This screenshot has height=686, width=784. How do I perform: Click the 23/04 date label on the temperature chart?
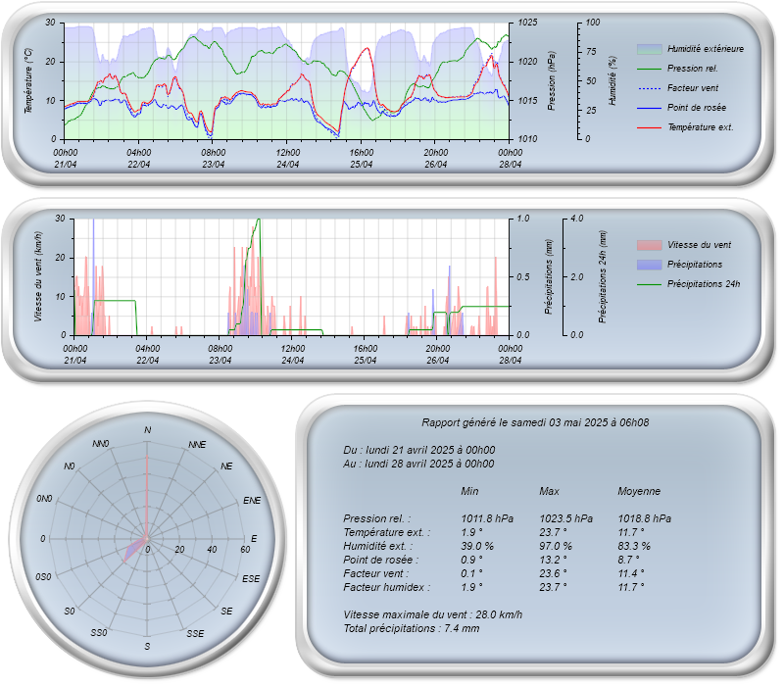click(213, 165)
